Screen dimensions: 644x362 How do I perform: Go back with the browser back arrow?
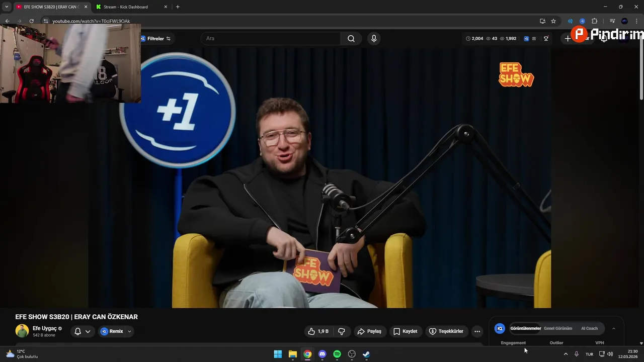tap(7, 21)
